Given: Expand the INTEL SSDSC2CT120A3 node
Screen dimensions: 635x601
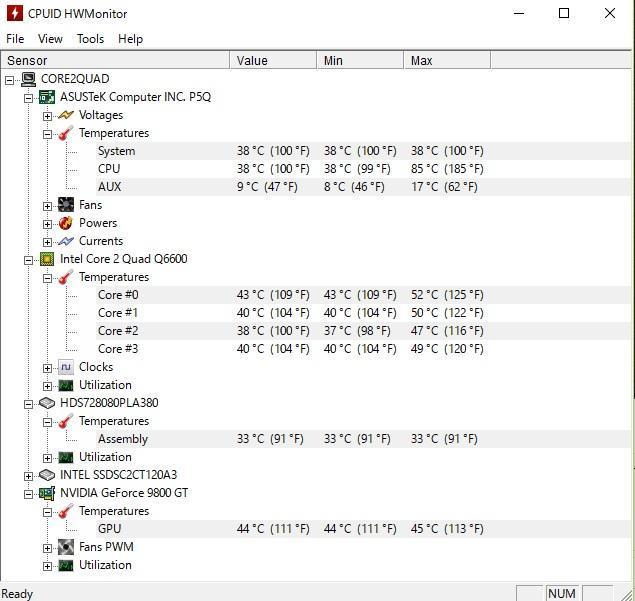Looking at the screenshot, I should (28, 476).
